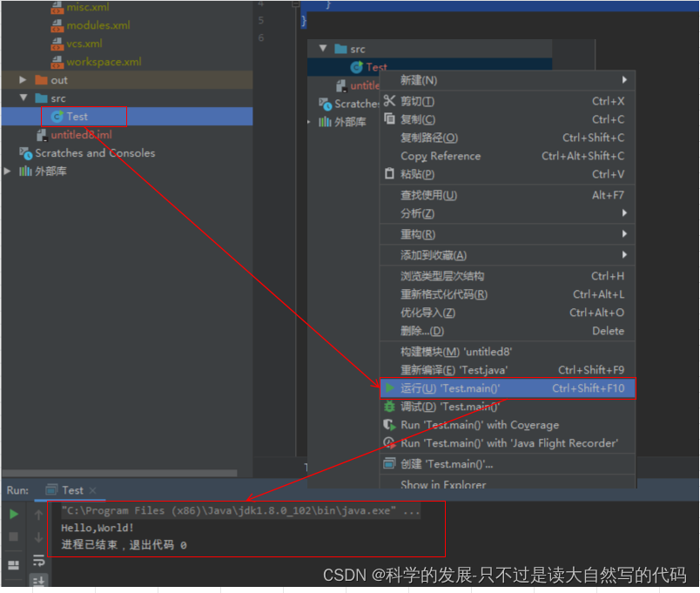Choose 调试(D) 'Test.main()' menu item

507,407
